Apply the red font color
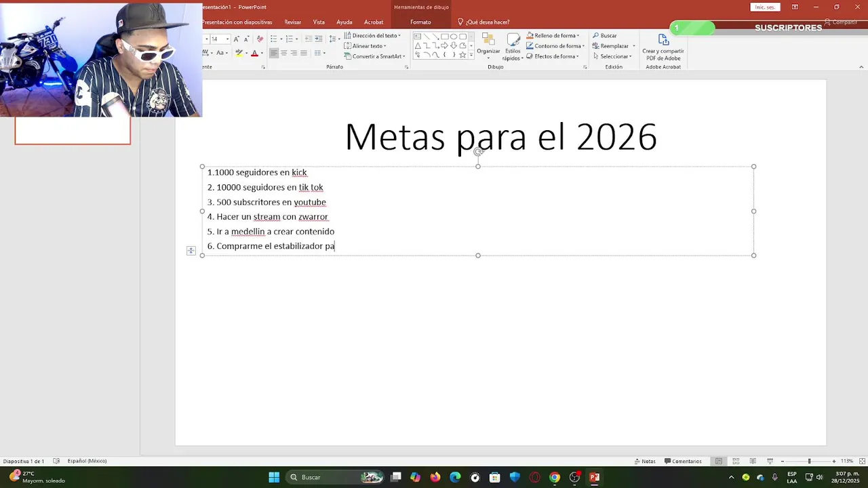The height and width of the screenshot is (488, 868). pos(254,53)
